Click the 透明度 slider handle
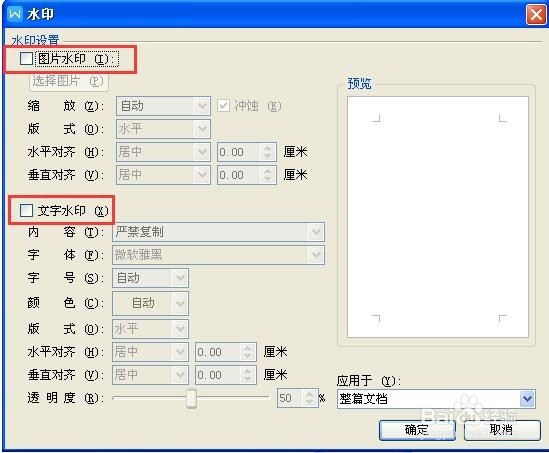 [191, 398]
